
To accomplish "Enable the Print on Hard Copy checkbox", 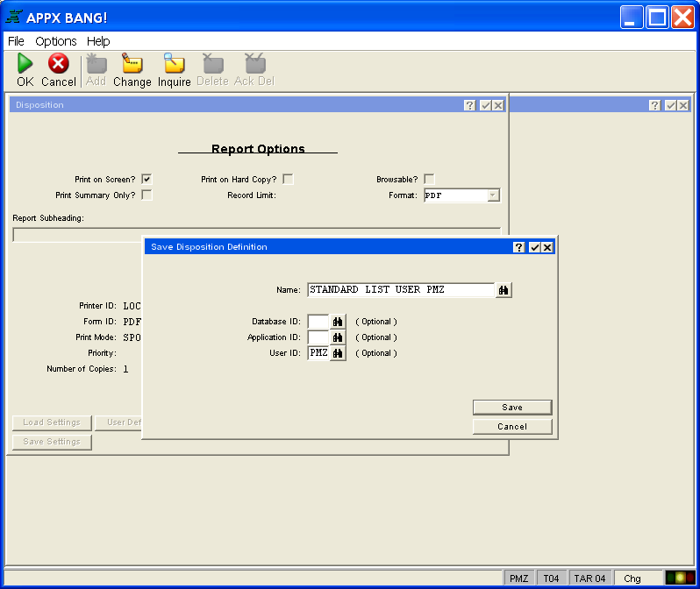I will [288, 179].
